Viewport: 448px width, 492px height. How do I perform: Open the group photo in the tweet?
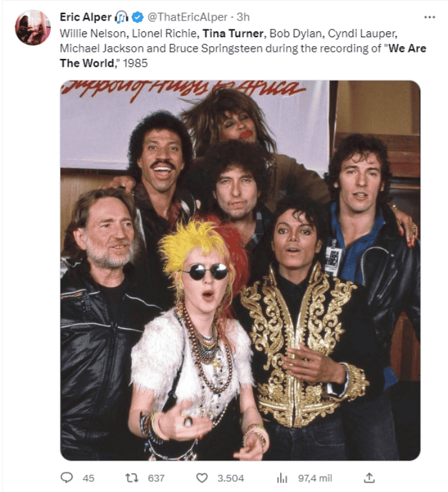pyautogui.click(x=240, y=270)
